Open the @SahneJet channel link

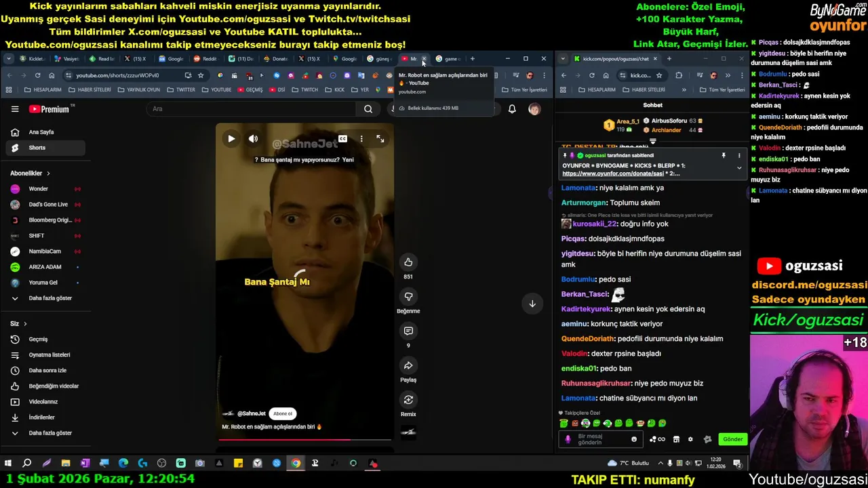[252, 413]
